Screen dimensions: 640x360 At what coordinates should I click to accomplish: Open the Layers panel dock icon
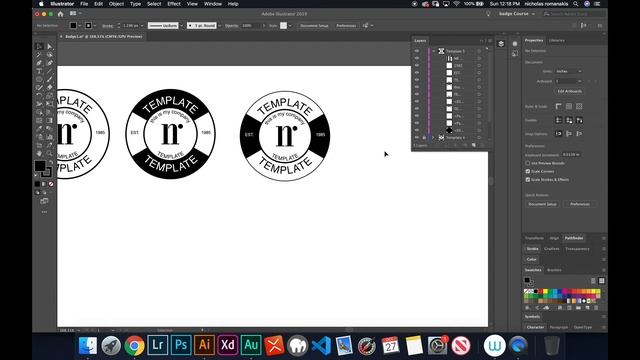(501, 44)
